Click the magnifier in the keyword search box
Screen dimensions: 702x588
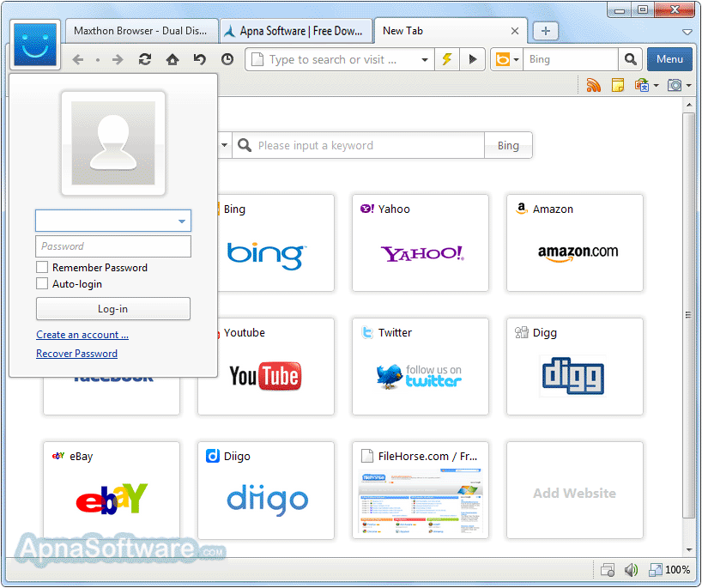coord(245,145)
